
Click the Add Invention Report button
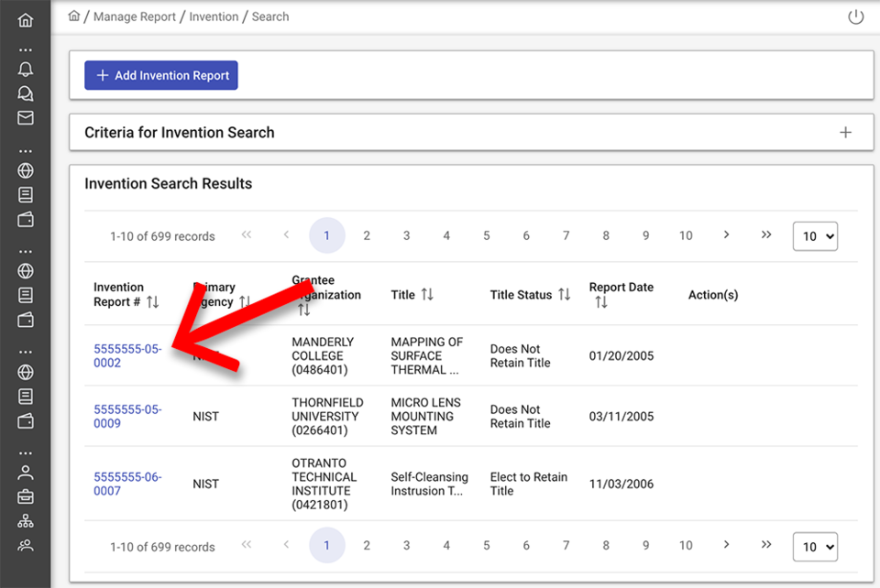click(x=160, y=75)
